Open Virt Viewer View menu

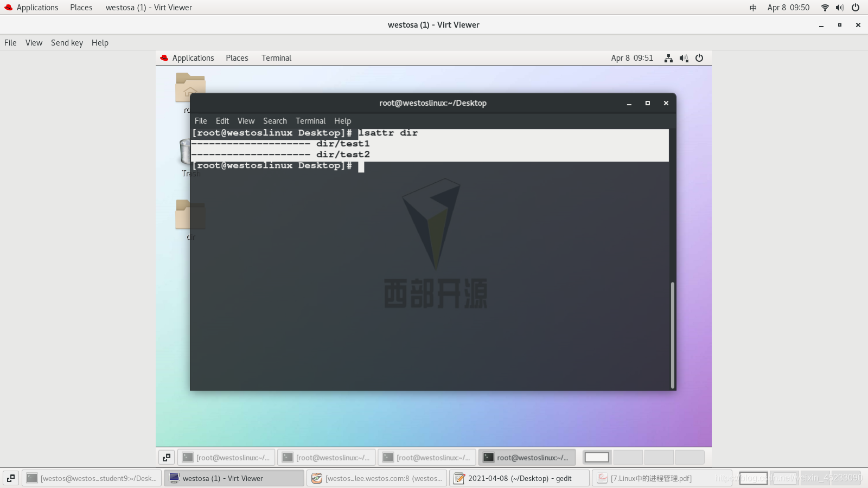[34, 43]
